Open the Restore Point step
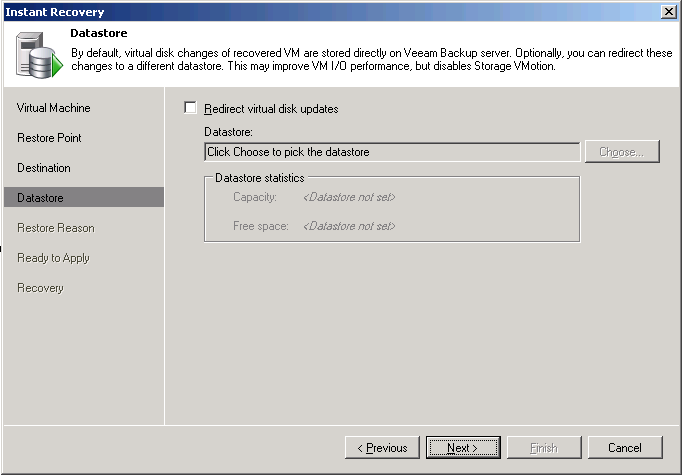683x475 pixels. coord(50,138)
